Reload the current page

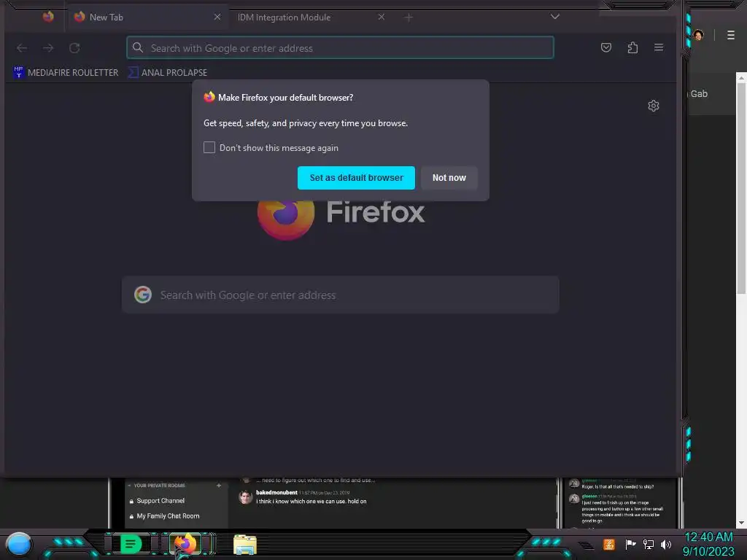click(74, 48)
